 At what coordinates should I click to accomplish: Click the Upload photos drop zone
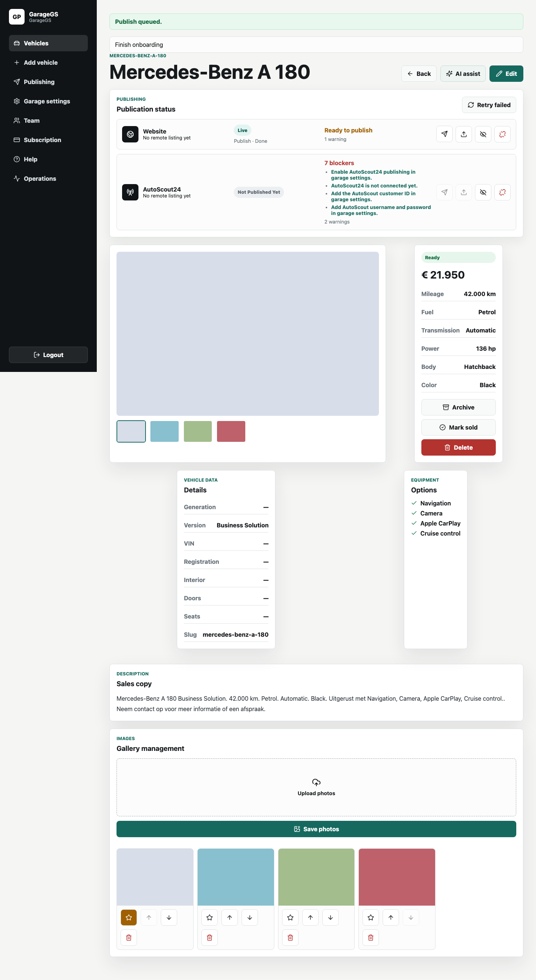(316, 787)
